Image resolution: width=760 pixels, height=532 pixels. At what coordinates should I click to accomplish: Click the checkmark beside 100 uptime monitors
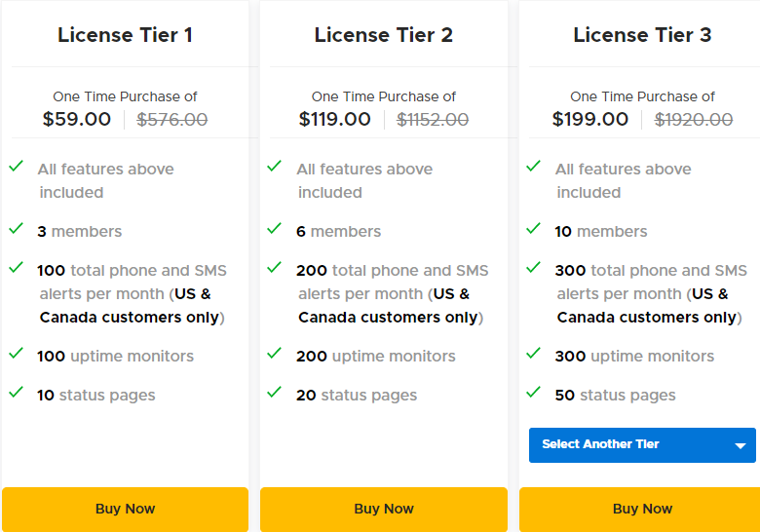(x=16, y=354)
